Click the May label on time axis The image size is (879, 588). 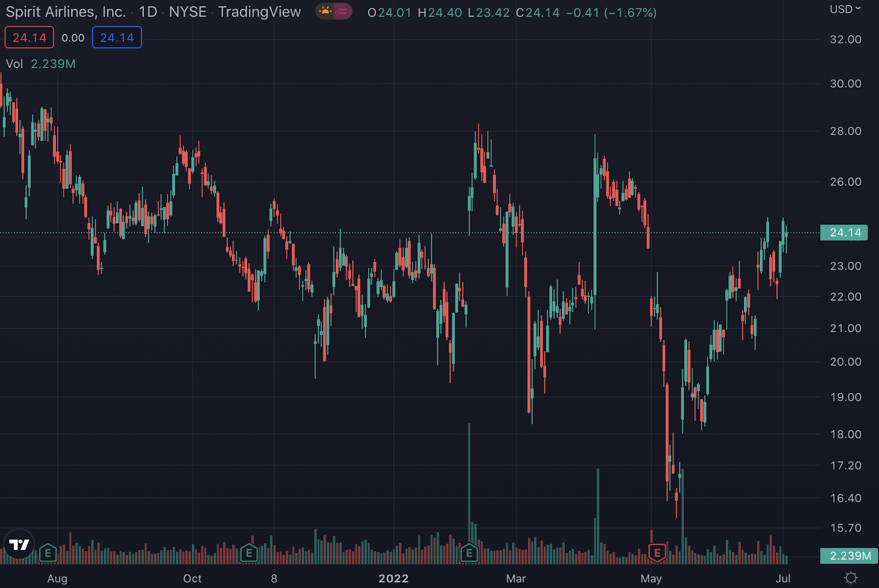click(x=651, y=579)
